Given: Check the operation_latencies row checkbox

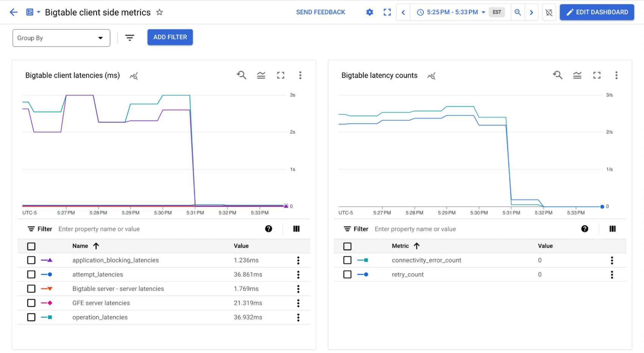Looking at the screenshot, I should tap(31, 317).
